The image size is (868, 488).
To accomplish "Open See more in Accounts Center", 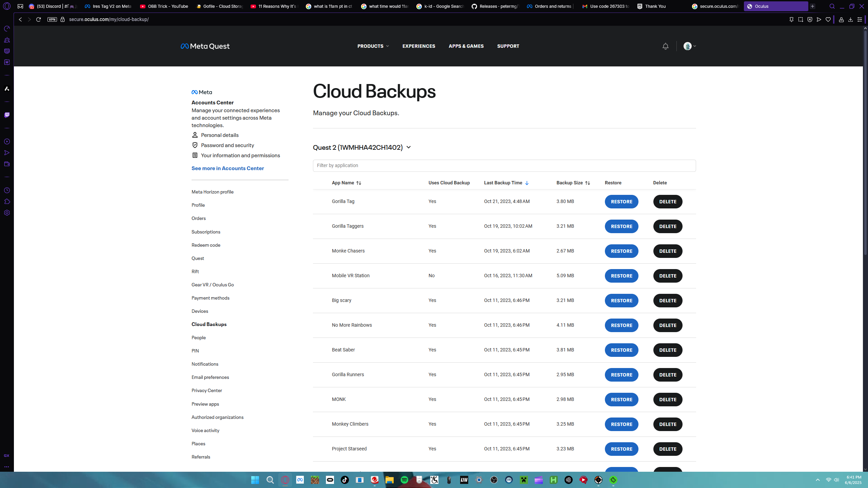I will point(228,168).
